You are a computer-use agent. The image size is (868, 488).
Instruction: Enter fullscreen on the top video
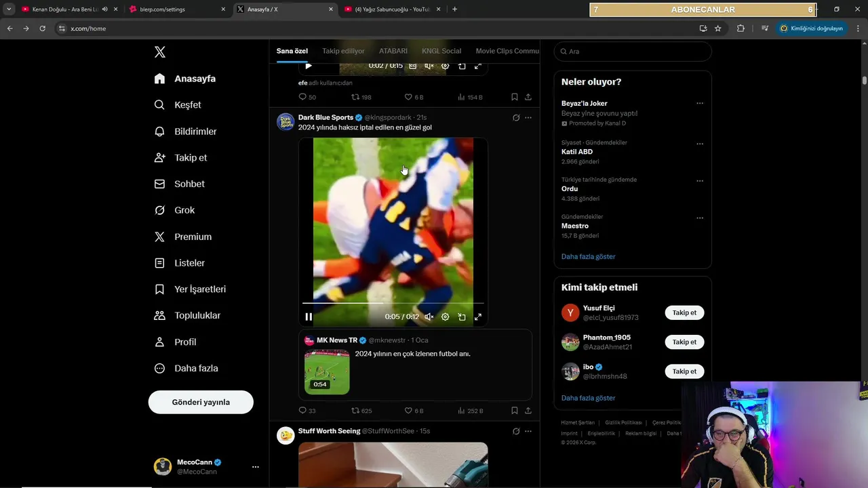point(478,66)
